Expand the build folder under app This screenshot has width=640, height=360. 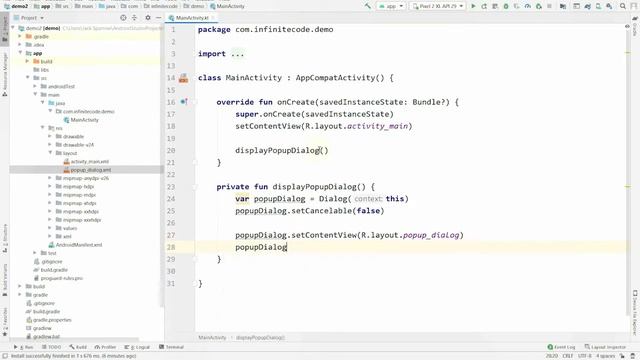27,61
